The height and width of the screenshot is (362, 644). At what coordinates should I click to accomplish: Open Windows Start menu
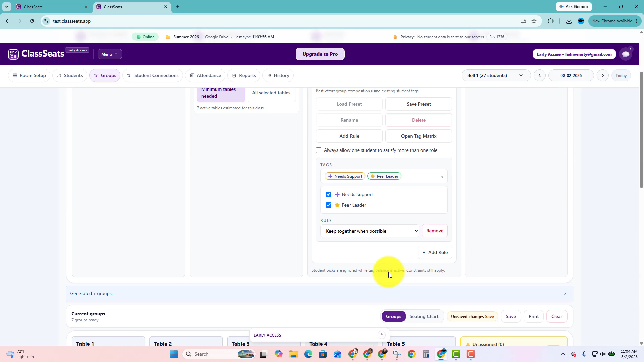(x=174, y=354)
